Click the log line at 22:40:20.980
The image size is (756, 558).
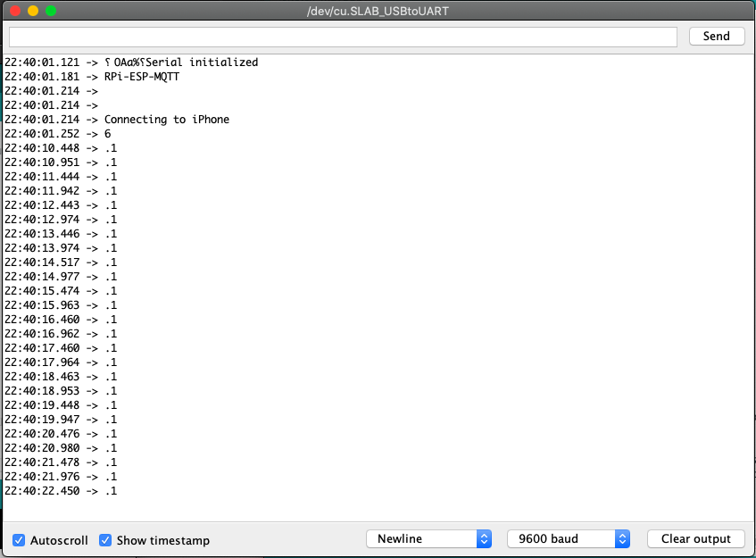pos(61,448)
